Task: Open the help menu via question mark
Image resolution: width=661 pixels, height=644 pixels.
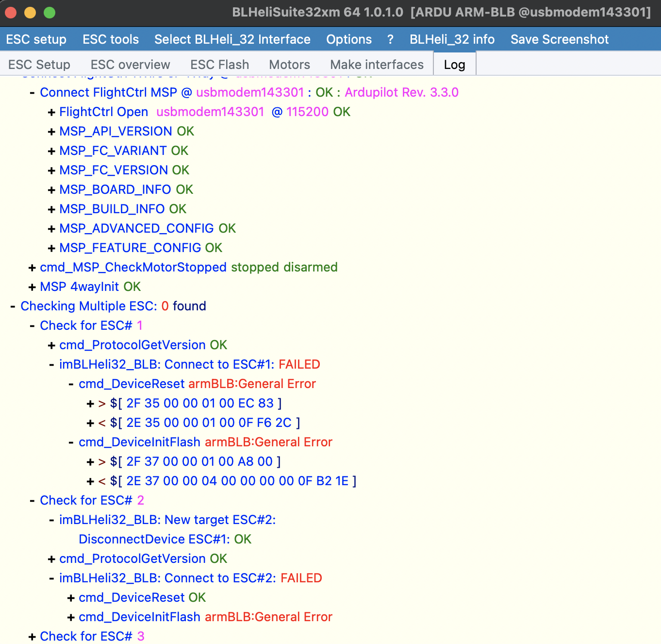Action: [390, 39]
